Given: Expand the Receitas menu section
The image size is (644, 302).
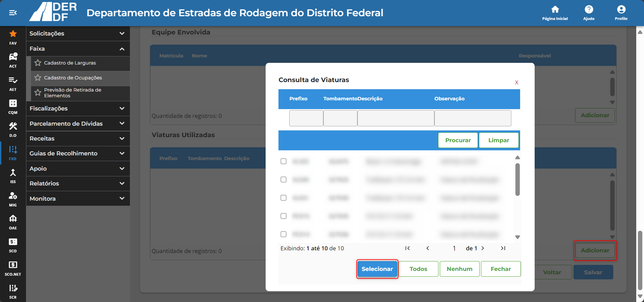Looking at the screenshot, I should tap(78, 139).
